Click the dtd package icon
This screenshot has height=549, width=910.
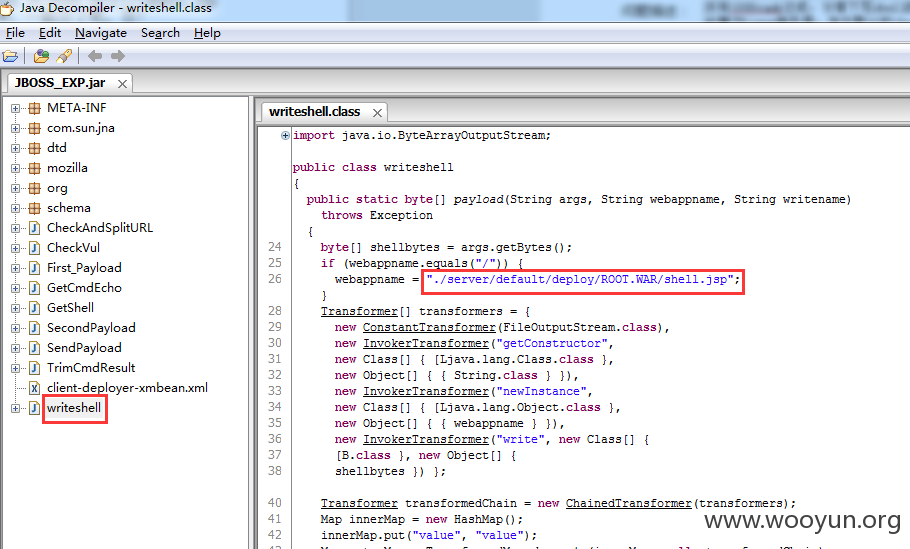pyautogui.click(x=35, y=148)
